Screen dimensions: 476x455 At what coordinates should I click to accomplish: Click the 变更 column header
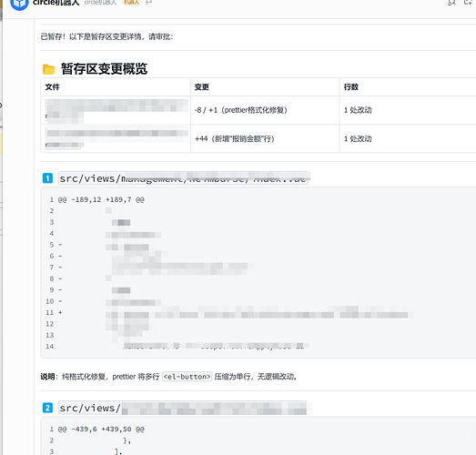[x=201, y=87]
